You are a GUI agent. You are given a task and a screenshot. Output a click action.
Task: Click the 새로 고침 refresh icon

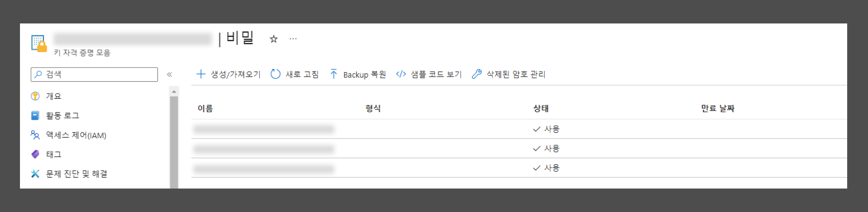click(275, 74)
